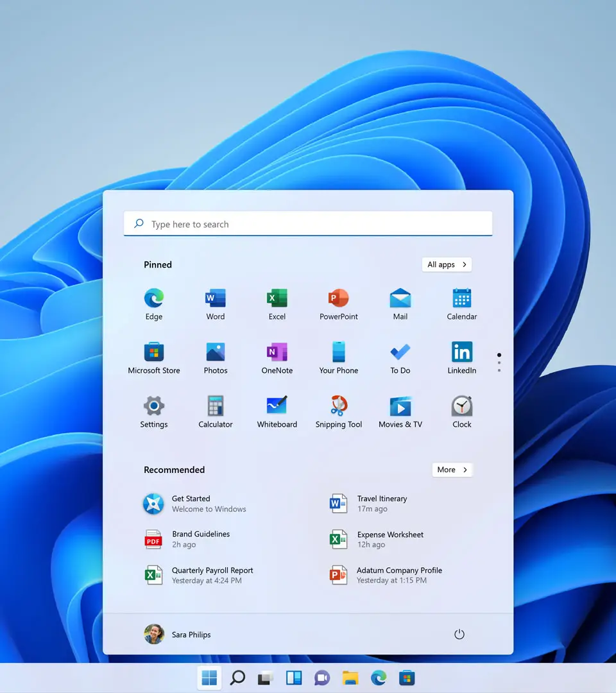Click the power button icon
616x693 pixels.
pyautogui.click(x=459, y=634)
